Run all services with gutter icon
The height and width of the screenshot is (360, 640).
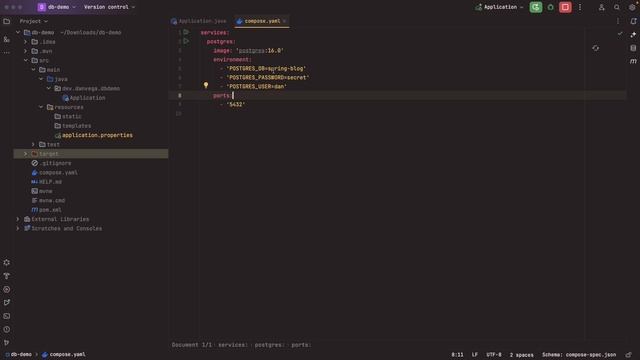(x=186, y=32)
